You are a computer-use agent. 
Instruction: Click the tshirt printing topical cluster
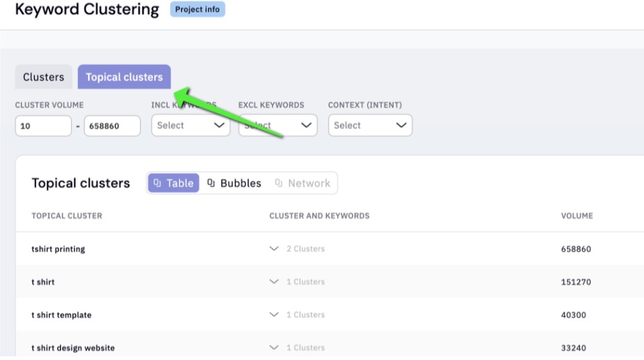[58, 249]
